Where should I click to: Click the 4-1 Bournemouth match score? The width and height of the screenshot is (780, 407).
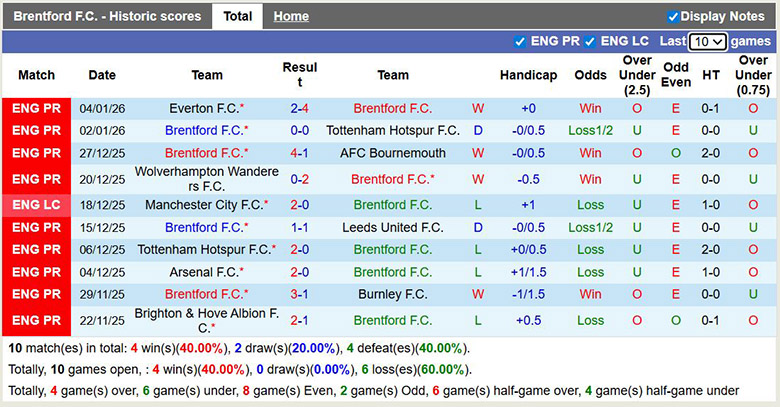[x=299, y=153]
